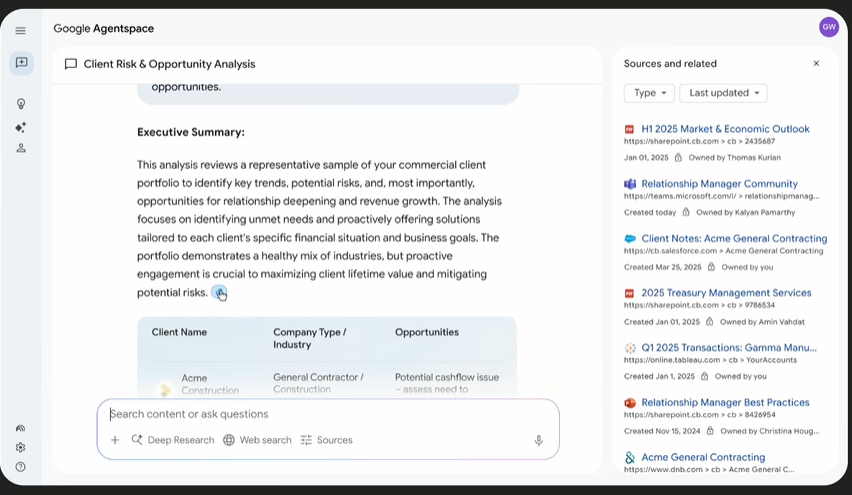Image resolution: width=852 pixels, height=495 pixels.
Task: Click the 'Owned by Amin Vahdat' text
Action: tap(762, 322)
